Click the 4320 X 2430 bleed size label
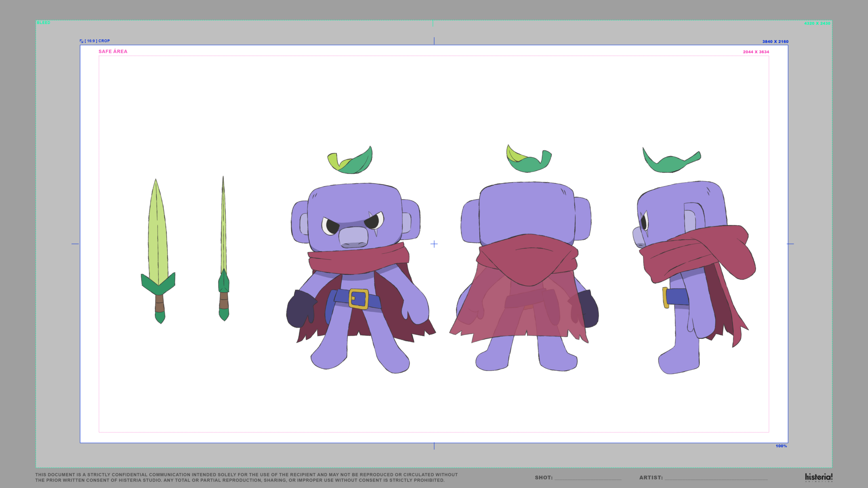Image resolution: width=868 pixels, height=488 pixels. [x=817, y=23]
